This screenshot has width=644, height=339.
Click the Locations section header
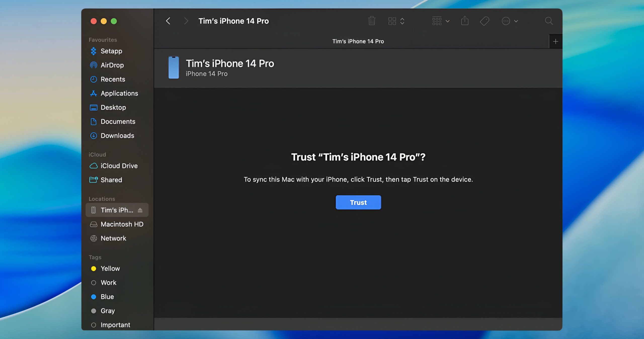click(102, 199)
